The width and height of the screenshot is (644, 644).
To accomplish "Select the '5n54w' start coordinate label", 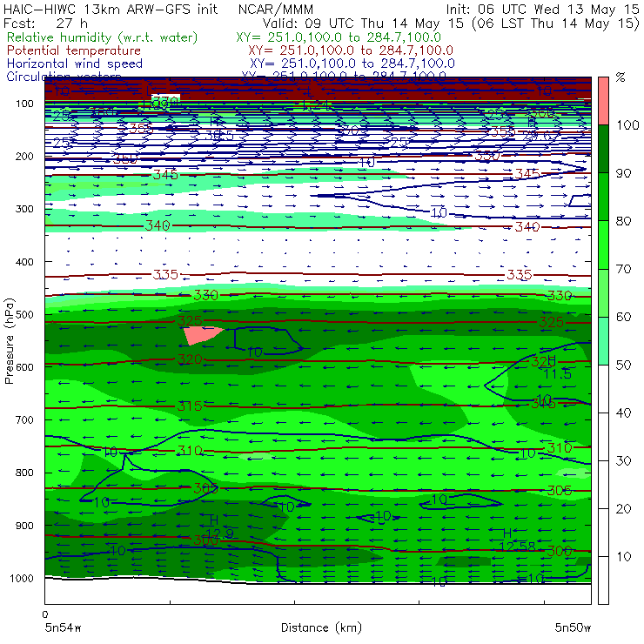I will point(64,628).
